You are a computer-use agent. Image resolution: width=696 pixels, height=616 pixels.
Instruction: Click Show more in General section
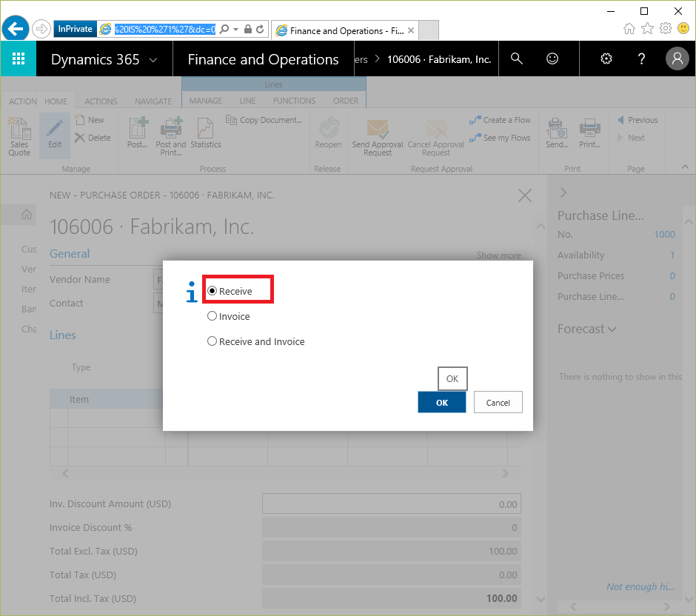tap(498, 255)
